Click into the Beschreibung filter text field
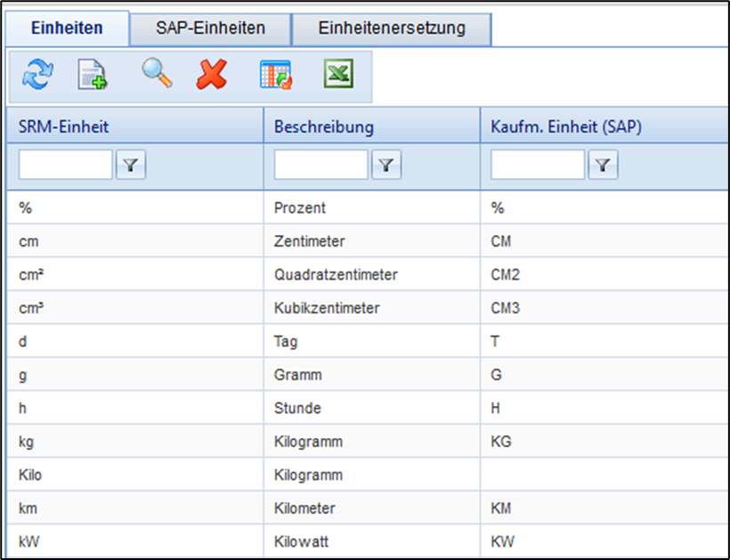Screen dimensions: 730x560 click(321, 165)
